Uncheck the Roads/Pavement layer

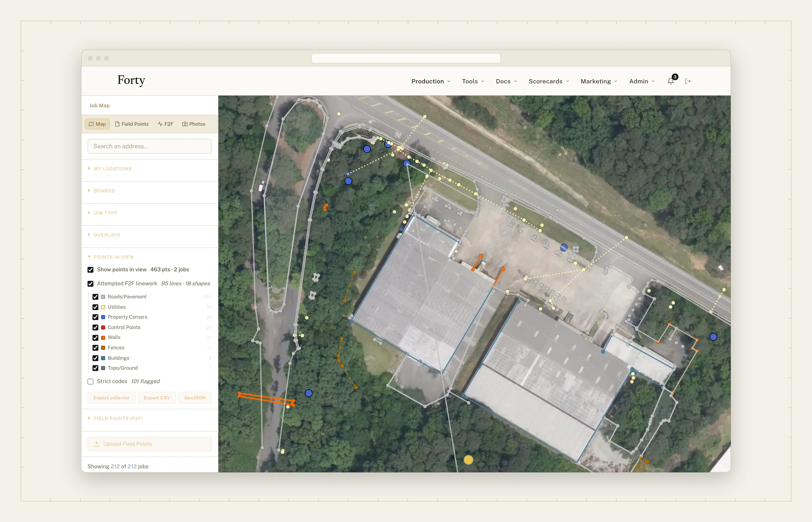tap(95, 297)
